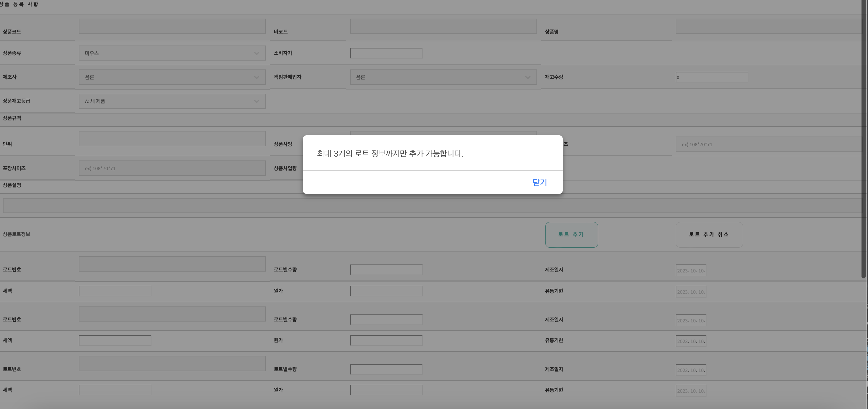Click the first 로트별수량 input field
The image size is (868, 409).
[386, 270]
